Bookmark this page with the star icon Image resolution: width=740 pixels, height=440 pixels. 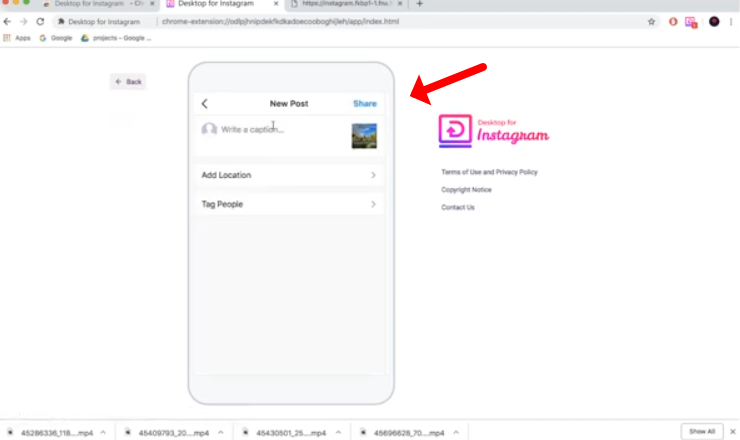tap(651, 22)
